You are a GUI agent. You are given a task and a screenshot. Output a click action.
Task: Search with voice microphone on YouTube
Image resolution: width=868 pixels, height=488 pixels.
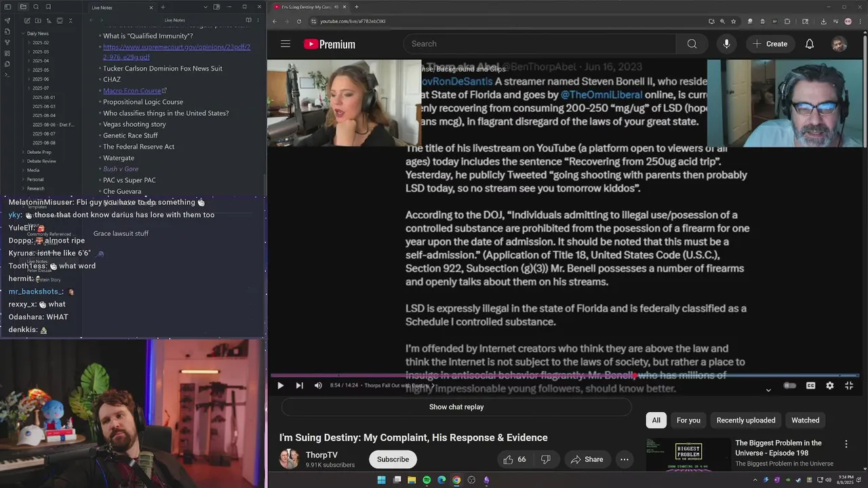[726, 44]
